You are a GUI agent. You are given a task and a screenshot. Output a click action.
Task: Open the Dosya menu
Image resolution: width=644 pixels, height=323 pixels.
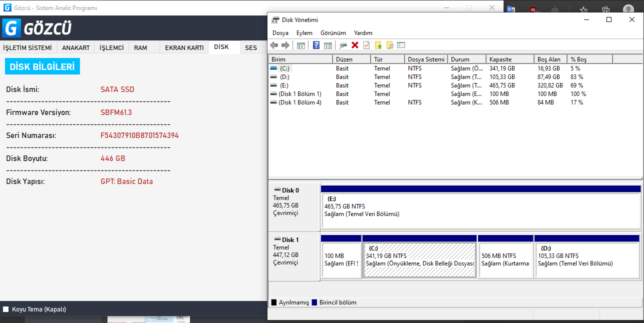(280, 33)
